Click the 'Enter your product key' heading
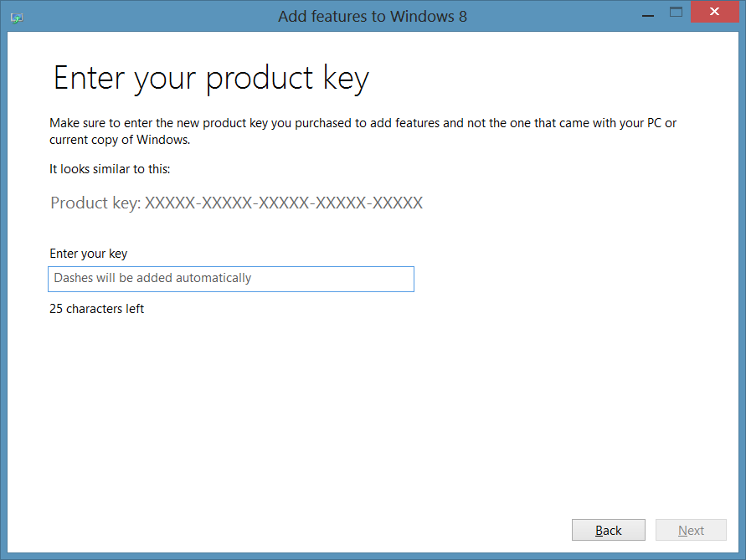 tap(211, 79)
